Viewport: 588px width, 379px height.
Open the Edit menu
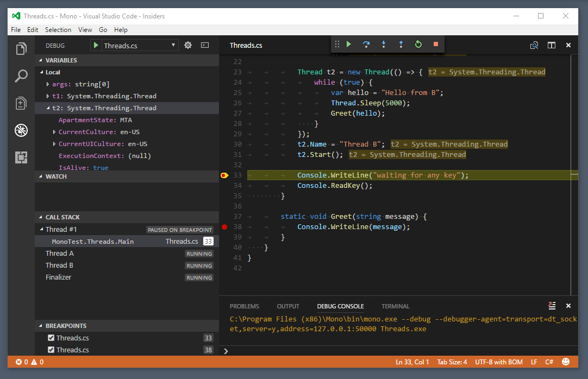33,29
